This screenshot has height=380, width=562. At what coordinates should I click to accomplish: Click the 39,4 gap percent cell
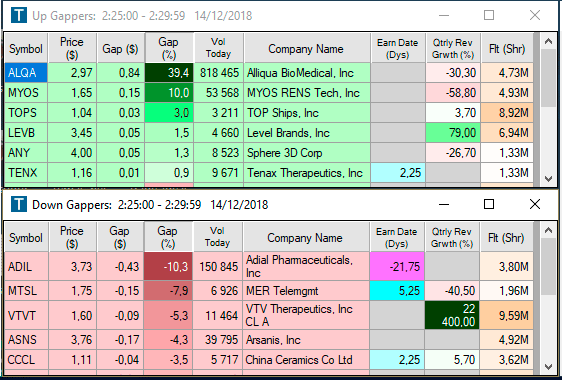click(169, 73)
